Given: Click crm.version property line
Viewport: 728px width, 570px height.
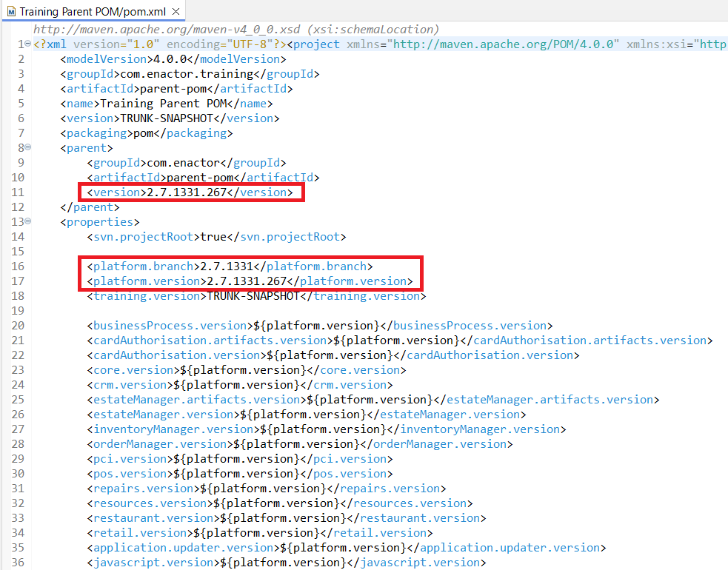Looking at the screenshot, I should 239,385.
